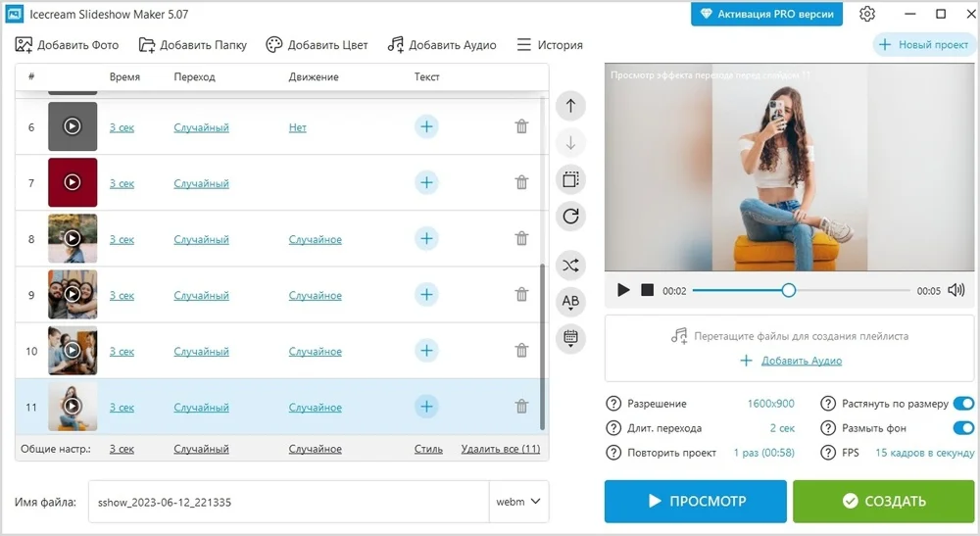Open the webm format dropdown

tap(518, 502)
